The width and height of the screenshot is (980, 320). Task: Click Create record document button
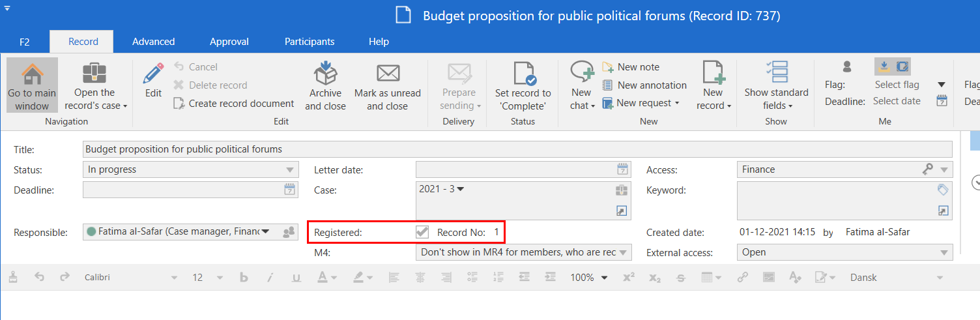pyautogui.click(x=234, y=103)
